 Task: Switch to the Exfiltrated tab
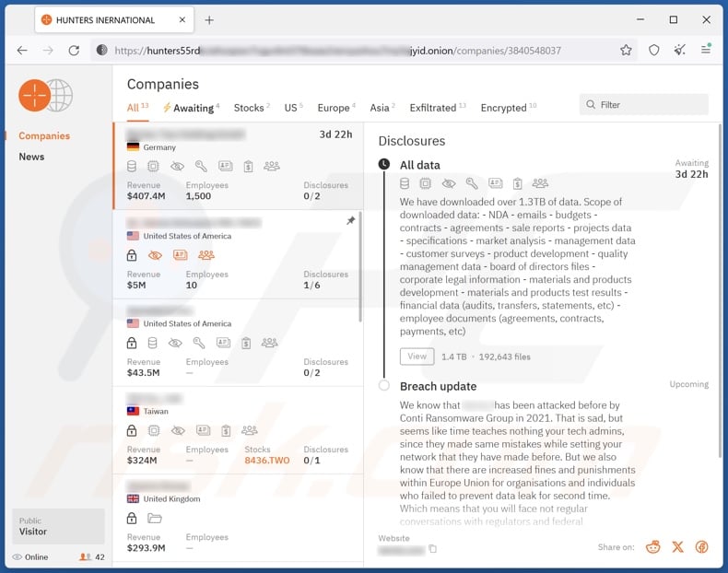[438, 108]
